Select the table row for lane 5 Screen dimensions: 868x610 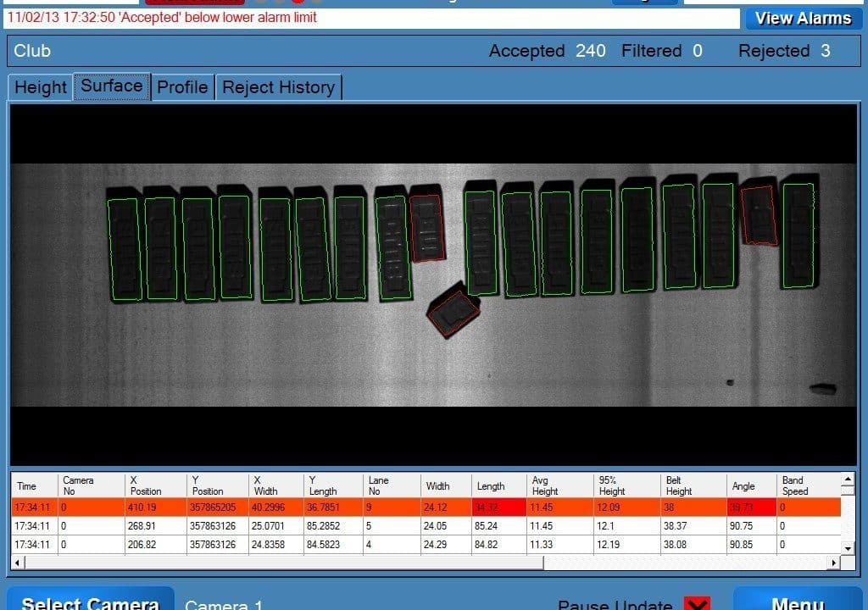[x=424, y=525]
